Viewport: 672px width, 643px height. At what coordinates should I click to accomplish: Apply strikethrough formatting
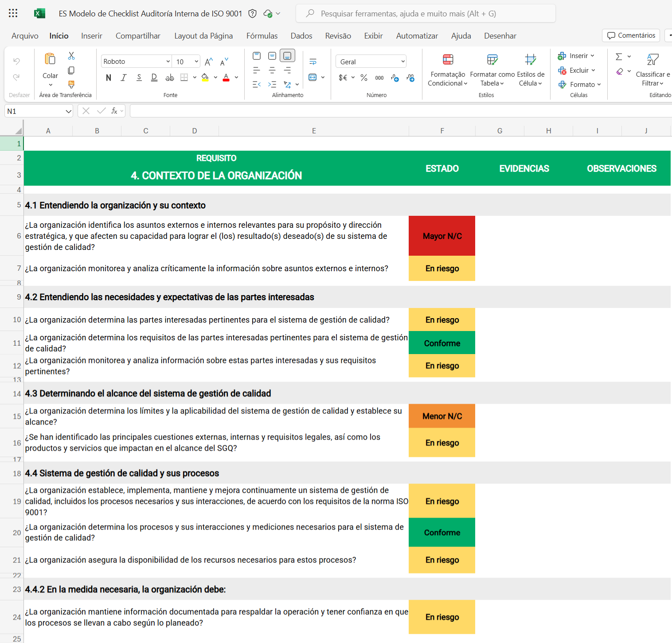click(x=170, y=78)
